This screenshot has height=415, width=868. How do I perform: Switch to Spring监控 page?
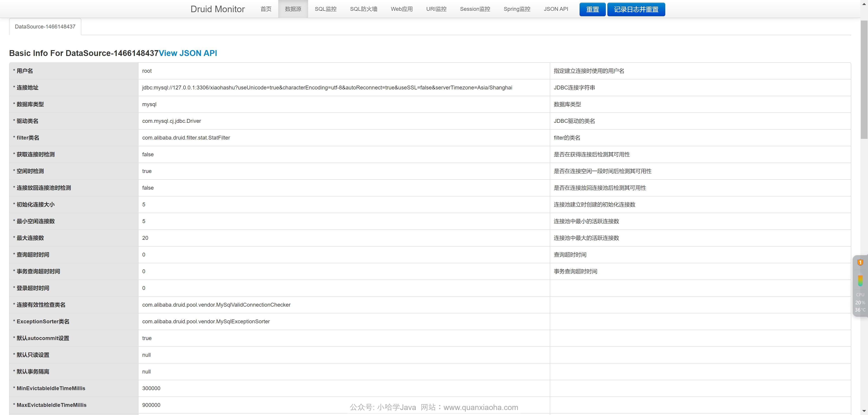[x=517, y=9]
